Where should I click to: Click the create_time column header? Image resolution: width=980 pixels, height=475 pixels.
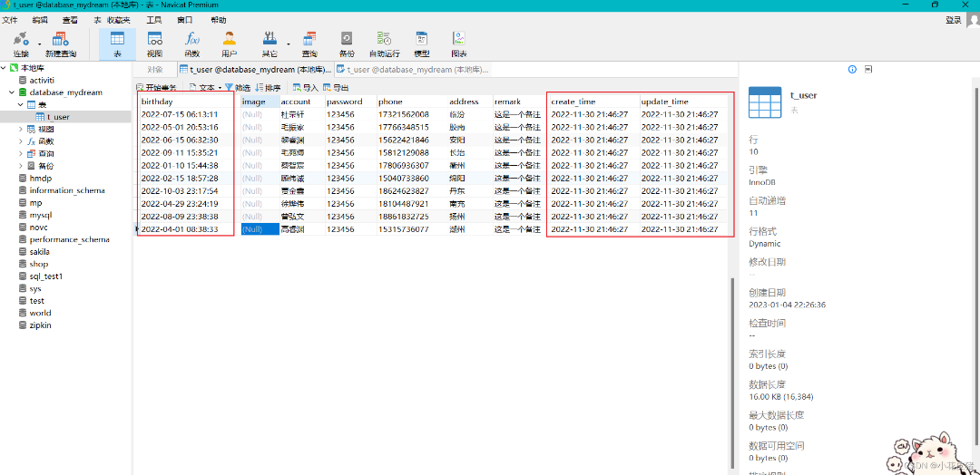[x=593, y=102]
